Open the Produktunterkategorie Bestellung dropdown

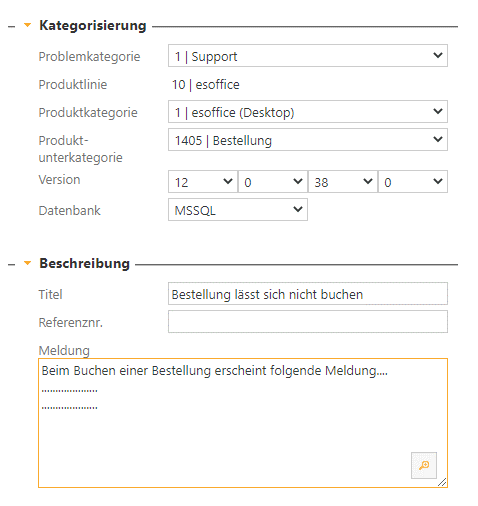tap(308, 140)
